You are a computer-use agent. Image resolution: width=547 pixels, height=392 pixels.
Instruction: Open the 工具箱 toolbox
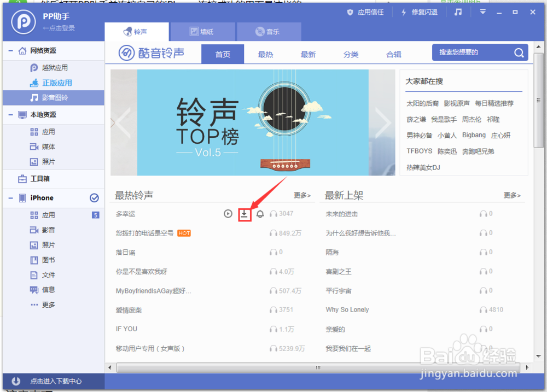[x=54, y=179]
